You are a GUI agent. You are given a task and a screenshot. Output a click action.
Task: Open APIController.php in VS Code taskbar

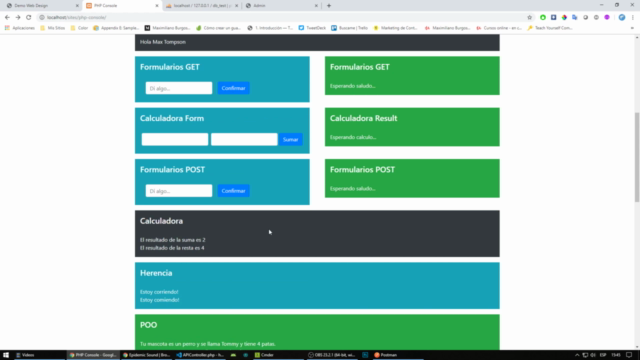click(x=200, y=355)
